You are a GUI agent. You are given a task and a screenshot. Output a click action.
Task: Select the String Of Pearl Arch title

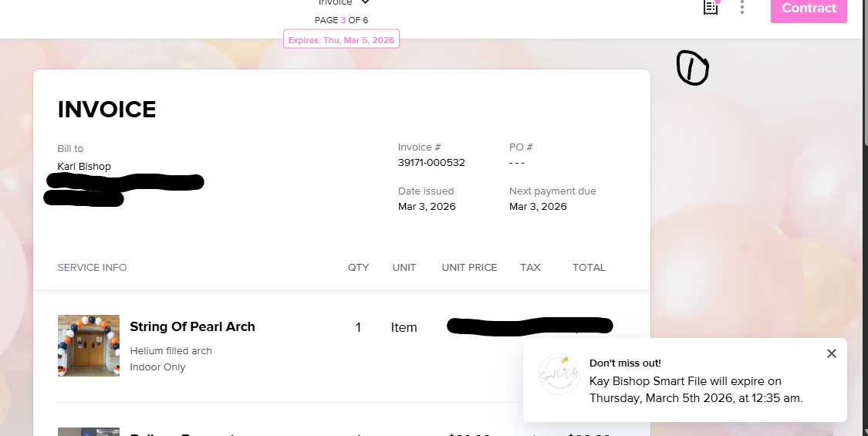[x=192, y=326]
